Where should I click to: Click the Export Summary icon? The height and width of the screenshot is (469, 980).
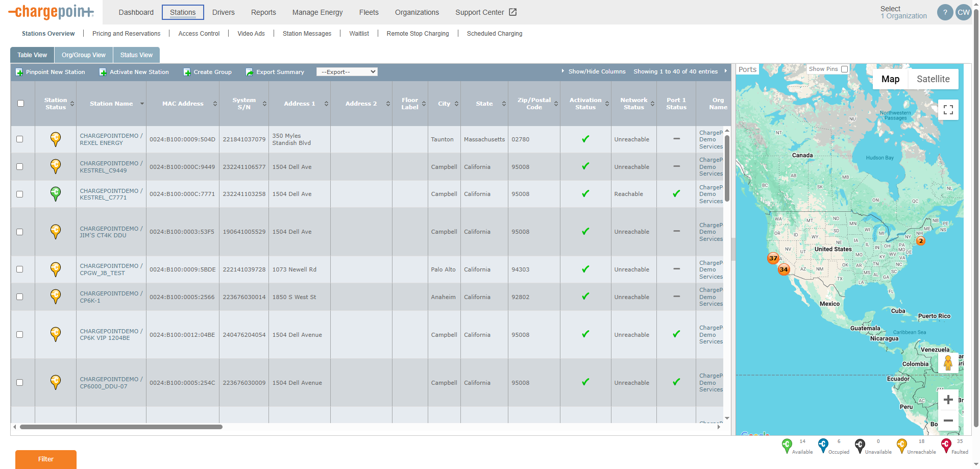point(249,72)
